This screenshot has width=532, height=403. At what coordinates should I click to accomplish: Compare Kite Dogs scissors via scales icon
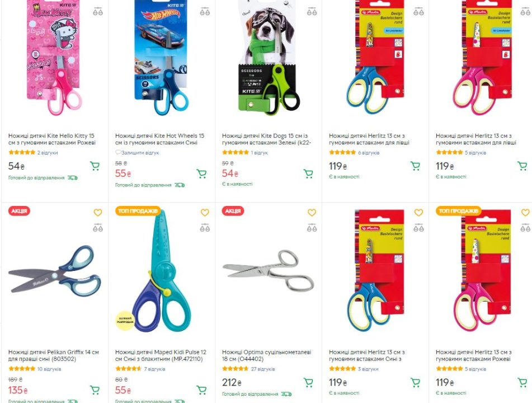312,12
